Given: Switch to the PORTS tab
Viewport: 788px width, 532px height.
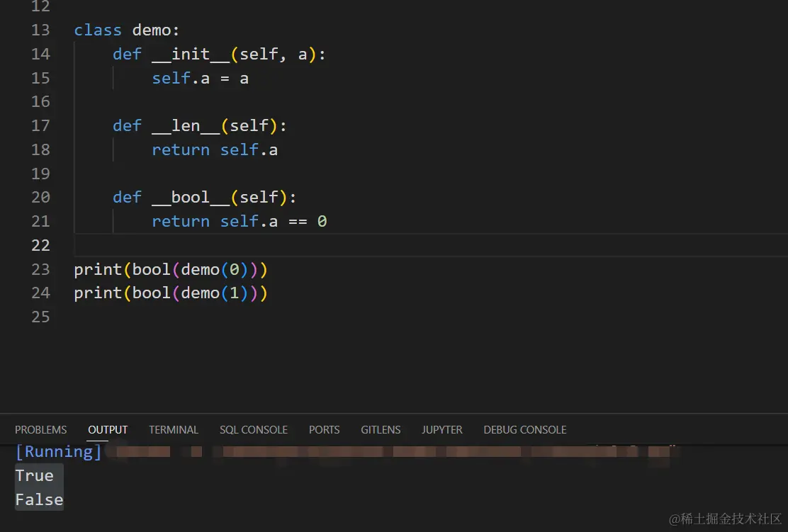Looking at the screenshot, I should click(x=324, y=429).
